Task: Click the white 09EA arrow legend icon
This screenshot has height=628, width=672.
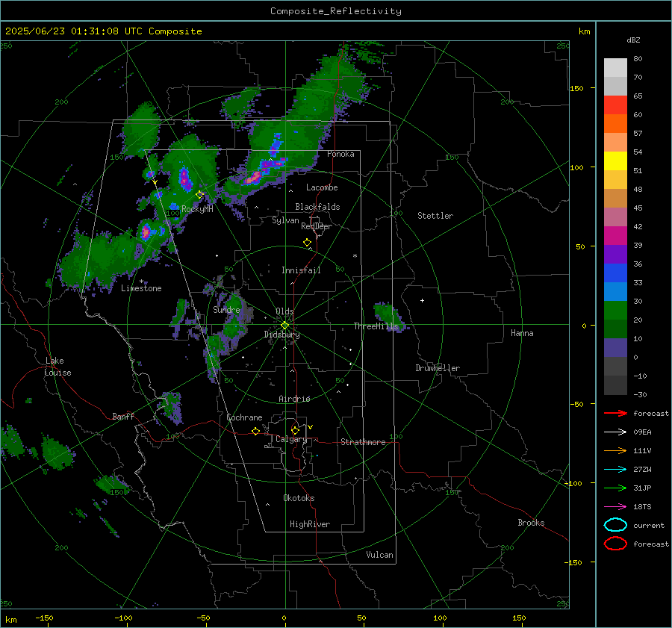Action: coord(615,432)
